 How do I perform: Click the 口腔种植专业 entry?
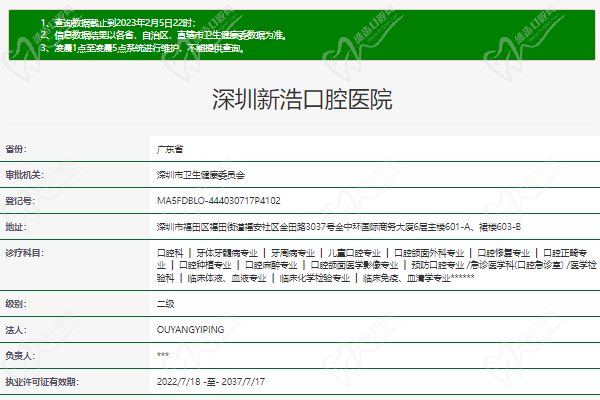click(205, 265)
